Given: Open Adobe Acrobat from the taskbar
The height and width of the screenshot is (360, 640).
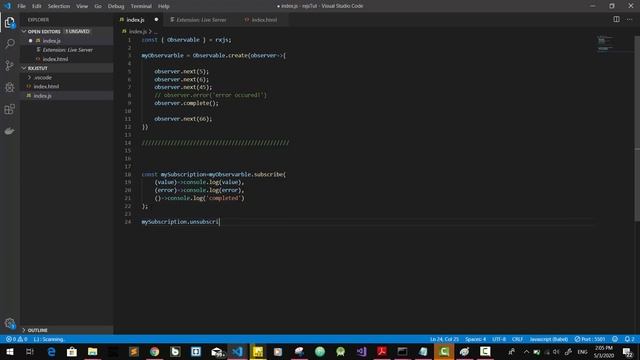Looking at the screenshot, I should coord(382,351).
